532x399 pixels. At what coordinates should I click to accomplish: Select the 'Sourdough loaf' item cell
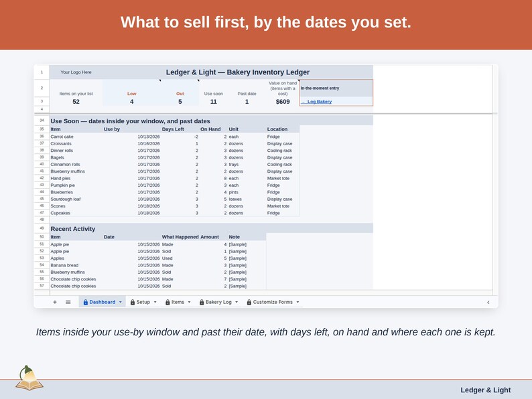(76, 199)
